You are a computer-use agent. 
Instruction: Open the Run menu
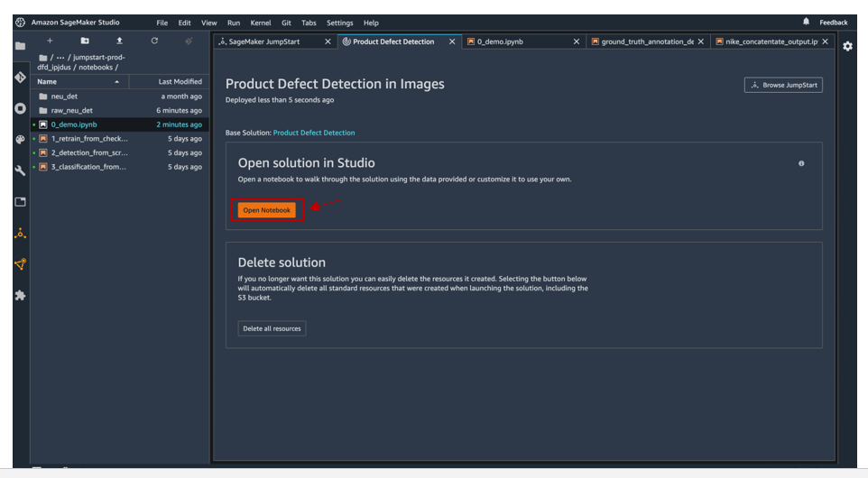234,23
